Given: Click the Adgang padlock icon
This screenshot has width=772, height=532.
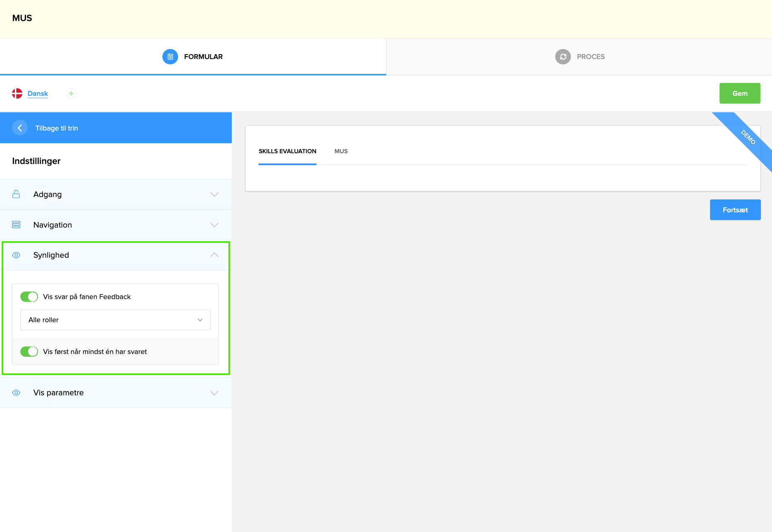Looking at the screenshot, I should click(x=16, y=194).
